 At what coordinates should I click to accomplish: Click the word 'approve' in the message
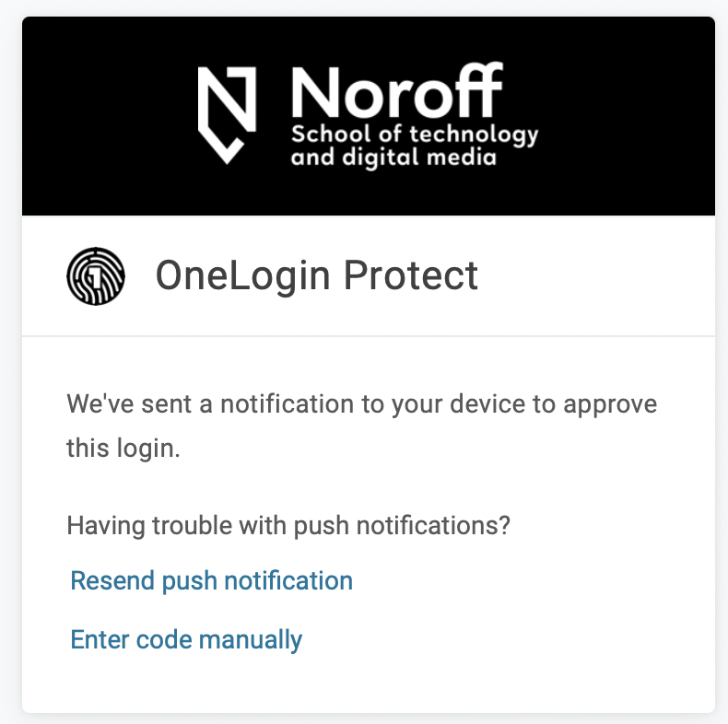(x=610, y=404)
